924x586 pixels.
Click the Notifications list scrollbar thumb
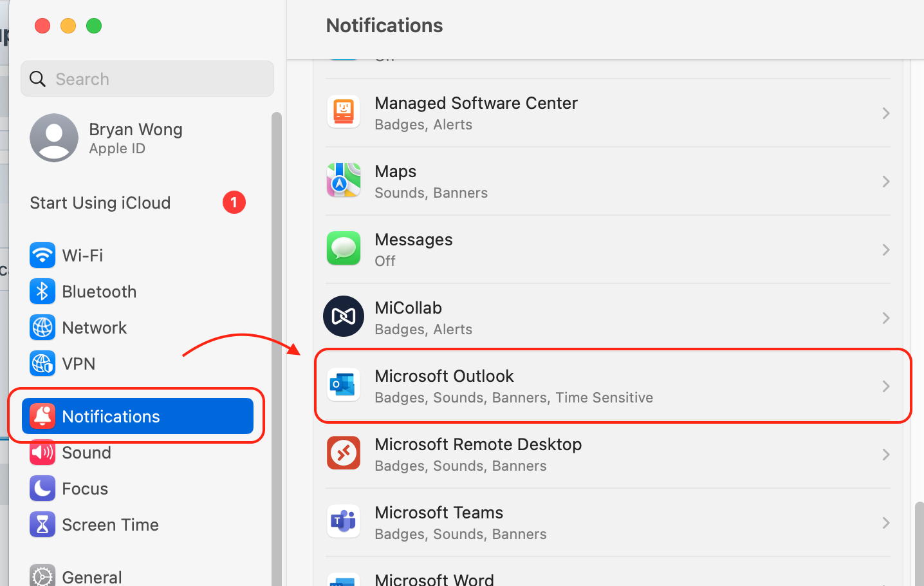pos(919,543)
